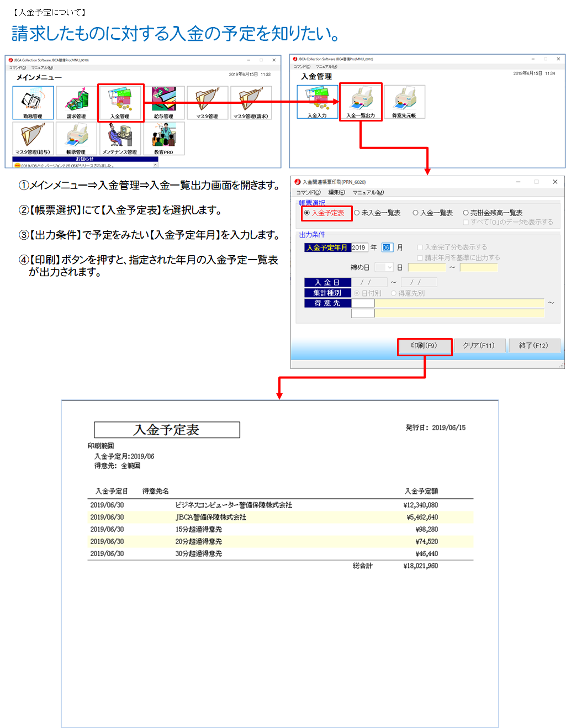Expand the 締め日 dropdown
This screenshot has height=728, width=566.
pyautogui.click(x=389, y=267)
